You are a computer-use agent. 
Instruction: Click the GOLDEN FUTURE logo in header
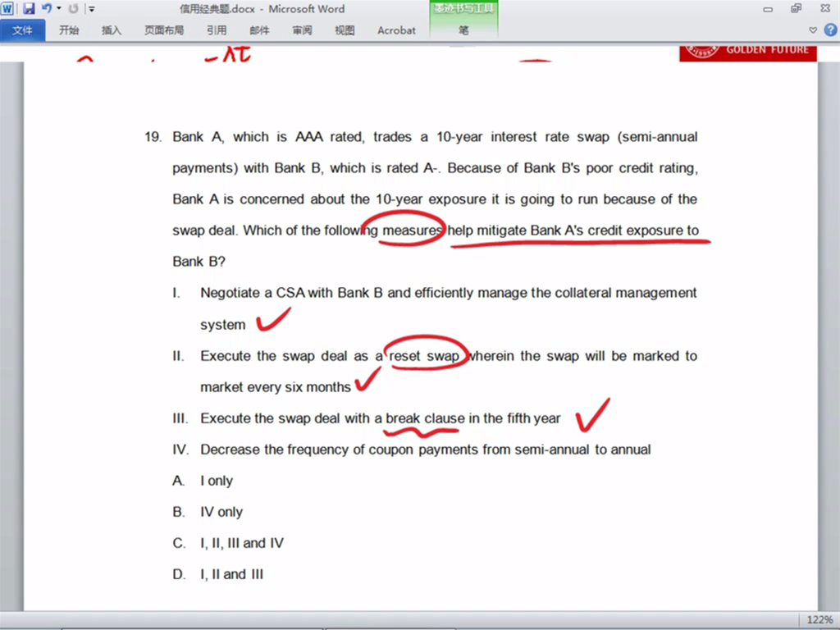[x=748, y=52]
